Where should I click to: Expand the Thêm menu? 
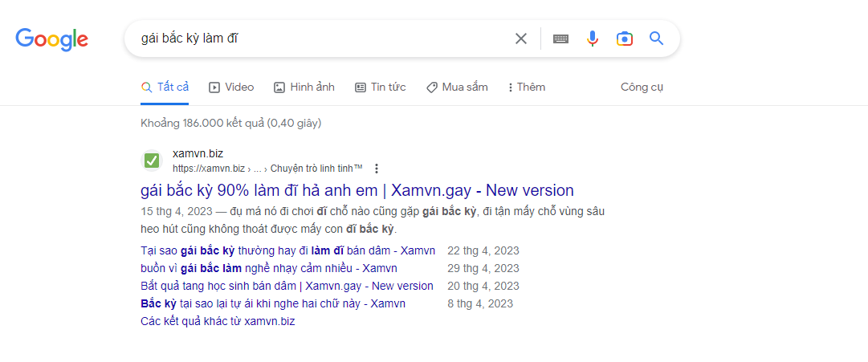coord(527,87)
